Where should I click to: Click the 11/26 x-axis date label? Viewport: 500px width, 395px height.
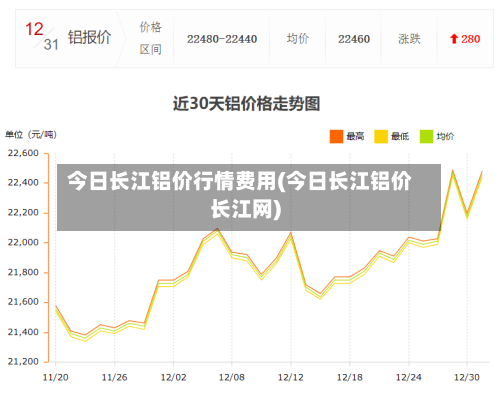(x=114, y=377)
